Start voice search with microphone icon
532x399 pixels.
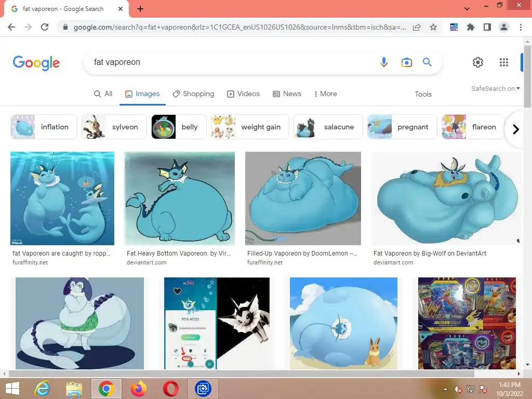click(x=384, y=62)
